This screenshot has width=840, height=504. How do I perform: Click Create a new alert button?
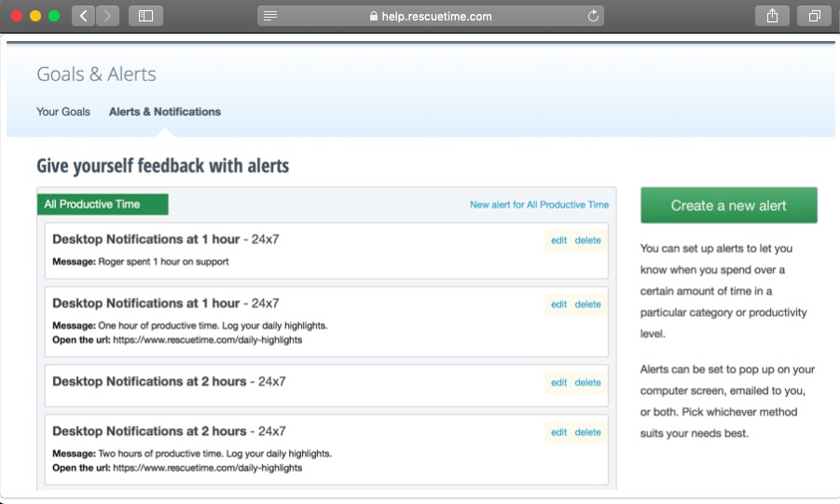coord(728,205)
